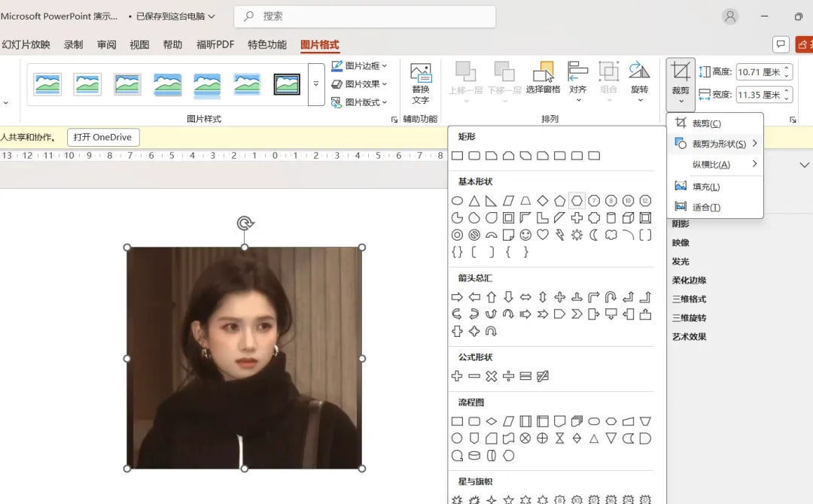Expand the 柔化边缘 section
Screen dimensions: 813x504
689,281
